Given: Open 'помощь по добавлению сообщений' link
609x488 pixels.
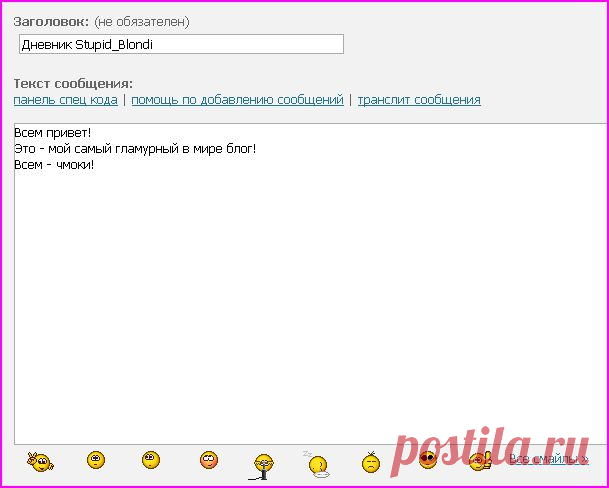Looking at the screenshot, I should click(237, 100).
